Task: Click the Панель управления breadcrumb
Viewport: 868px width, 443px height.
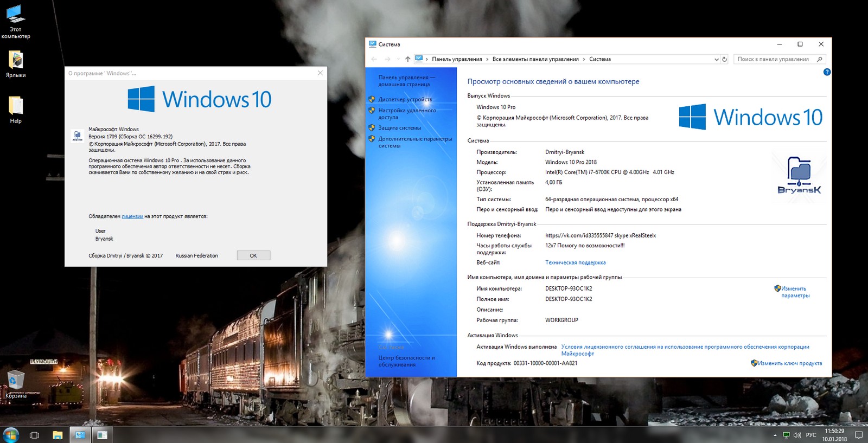Action: pyautogui.click(x=457, y=59)
